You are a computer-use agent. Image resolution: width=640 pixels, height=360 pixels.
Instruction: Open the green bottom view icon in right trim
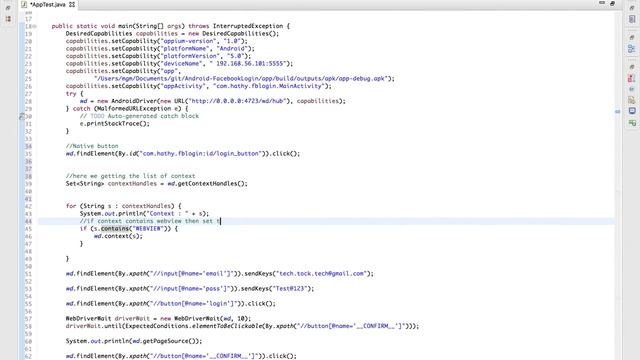point(632,122)
